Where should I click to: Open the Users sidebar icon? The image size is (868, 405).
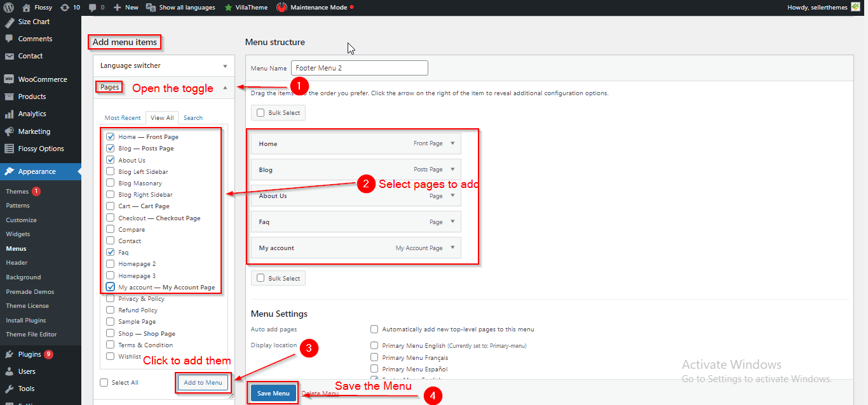(9, 371)
